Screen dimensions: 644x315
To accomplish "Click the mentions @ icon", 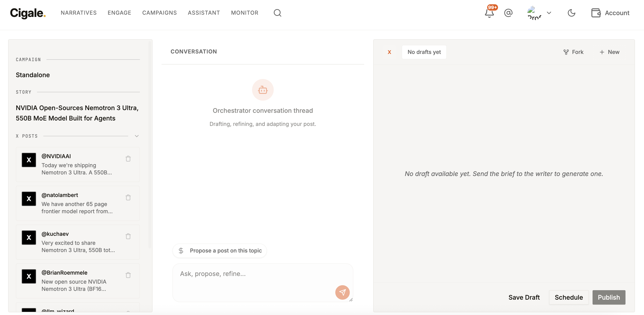I will coord(508,13).
